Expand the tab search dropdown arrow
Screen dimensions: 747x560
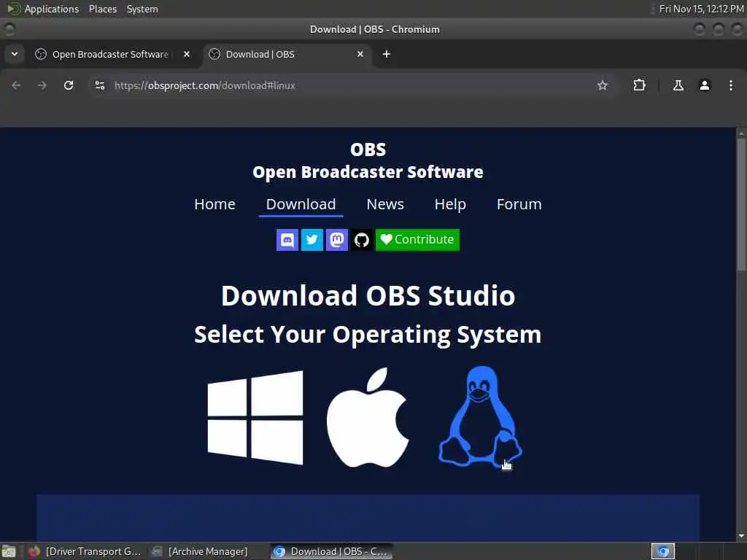point(15,54)
